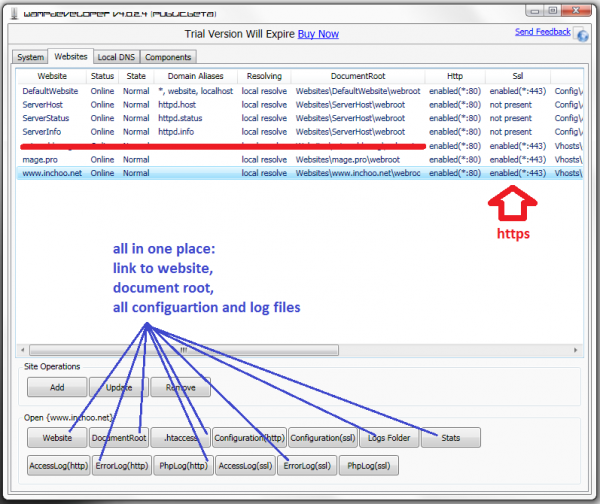Select the DefaultWebsite row
Screen dimensions: 600x504
pos(300,91)
